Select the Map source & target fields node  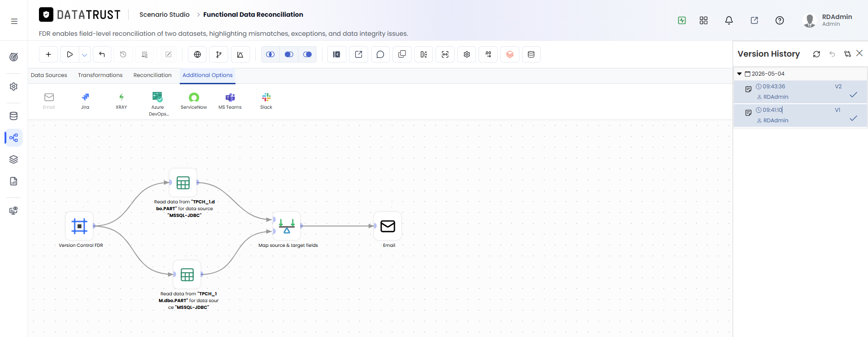287,226
